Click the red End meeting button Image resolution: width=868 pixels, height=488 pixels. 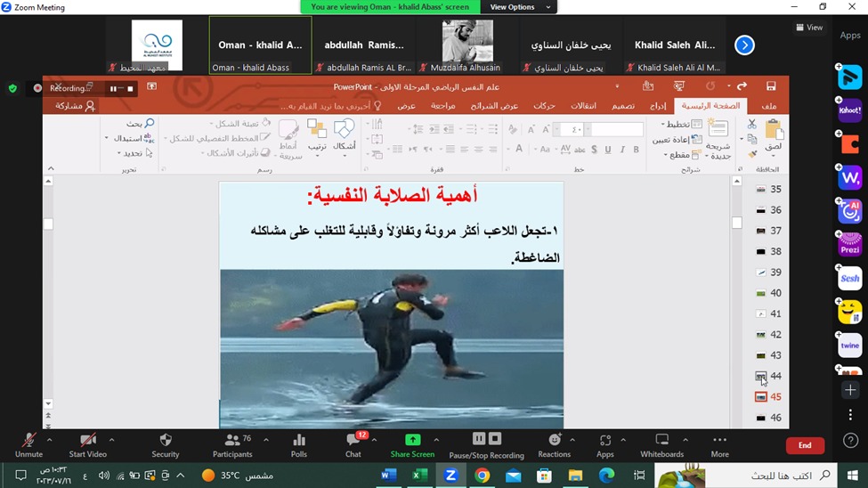[804, 445]
